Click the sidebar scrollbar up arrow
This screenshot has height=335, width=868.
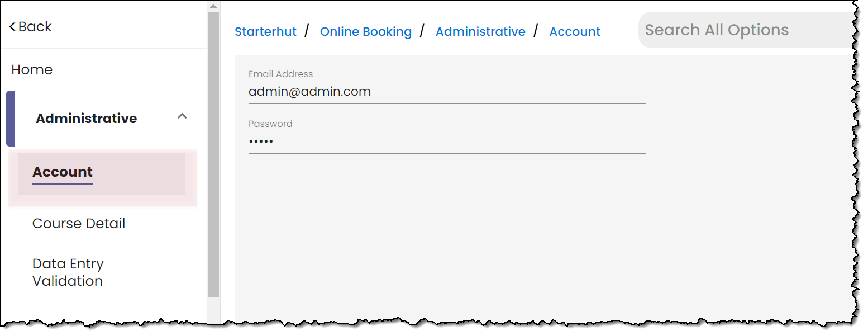click(213, 6)
